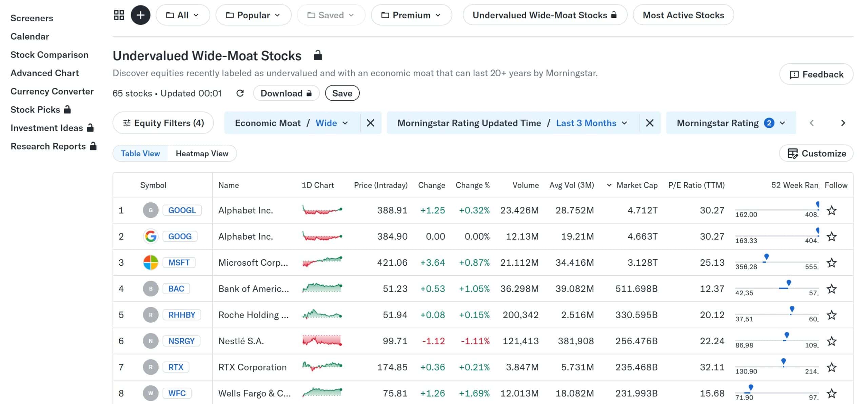The width and height of the screenshot is (868, 404).
Task: Follow RTX with the star icon
Action: (831, 367)
